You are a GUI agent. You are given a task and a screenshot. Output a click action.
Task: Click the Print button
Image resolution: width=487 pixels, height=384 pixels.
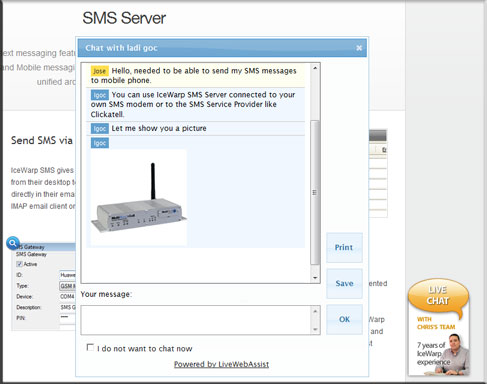tap(344, 248)
